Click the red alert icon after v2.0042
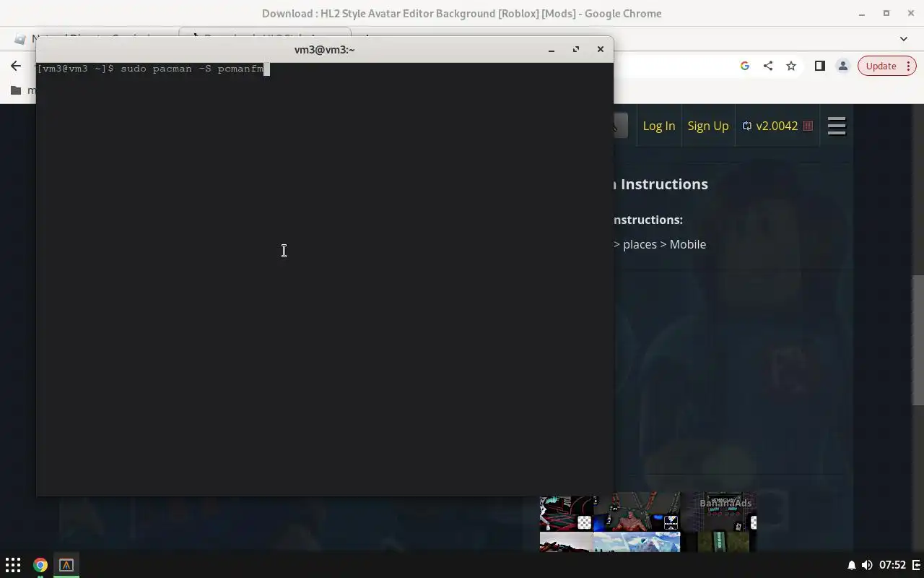 pos(808,126)
